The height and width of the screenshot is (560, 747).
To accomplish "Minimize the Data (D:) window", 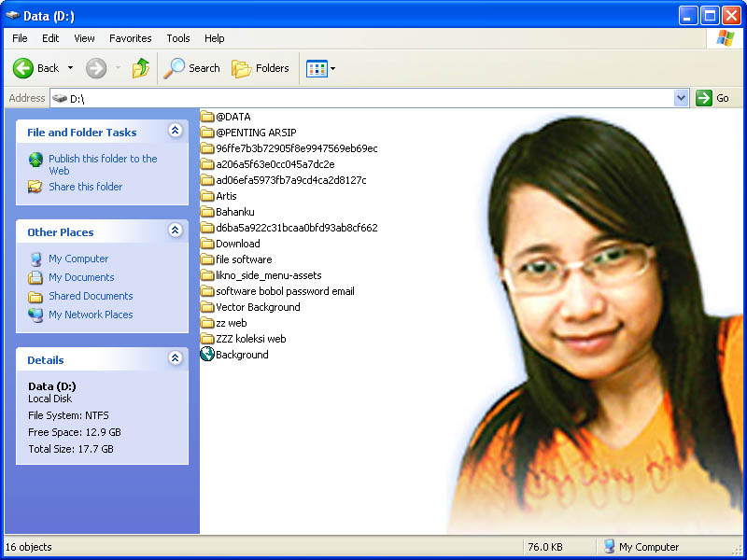I will coord(687,16).
